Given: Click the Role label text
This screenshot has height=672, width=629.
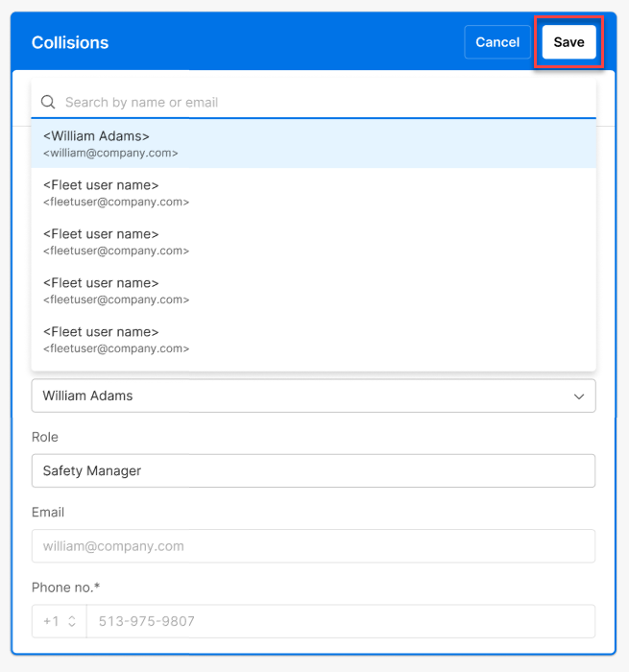Looking at the screenshot, I should pyautogui.click(x=45, y=437).
